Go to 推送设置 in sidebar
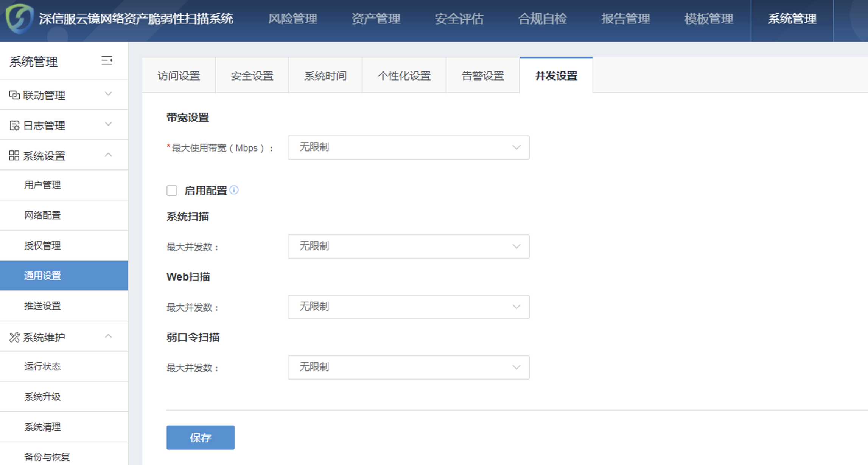 pos(64,306)
